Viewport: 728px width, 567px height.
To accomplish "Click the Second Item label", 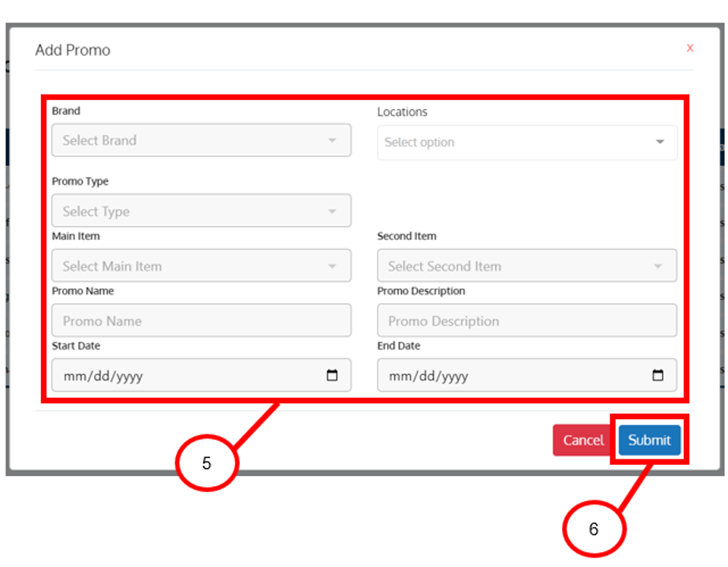I will pos(406,237).
